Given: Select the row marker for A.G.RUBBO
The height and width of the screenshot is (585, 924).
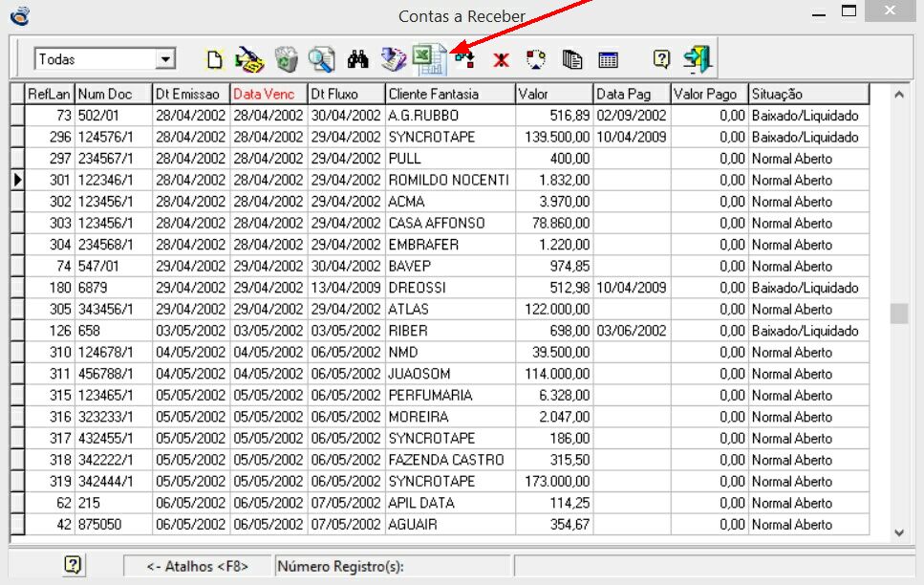Looking at the screenshot, I should (17, 116).
